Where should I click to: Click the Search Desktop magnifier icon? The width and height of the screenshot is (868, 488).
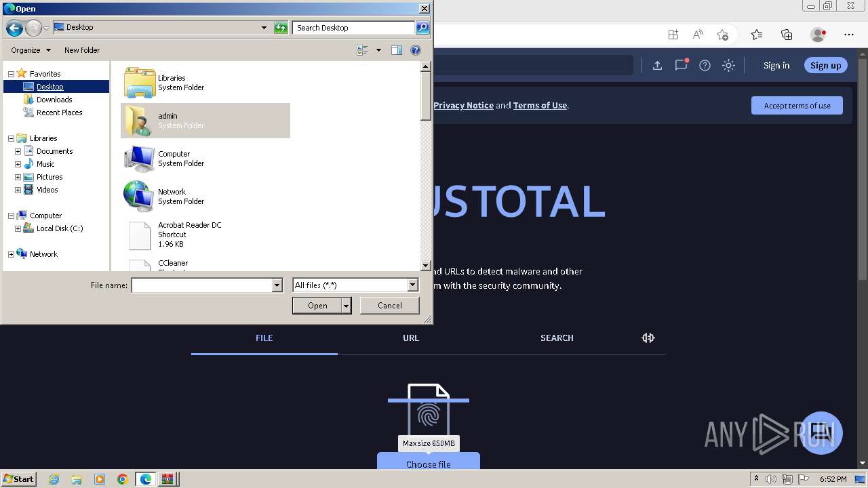click(422, 28)
